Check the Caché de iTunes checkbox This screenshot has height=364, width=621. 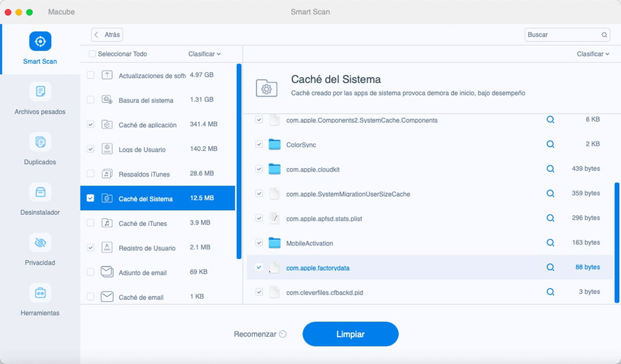(x=91, y=223)
